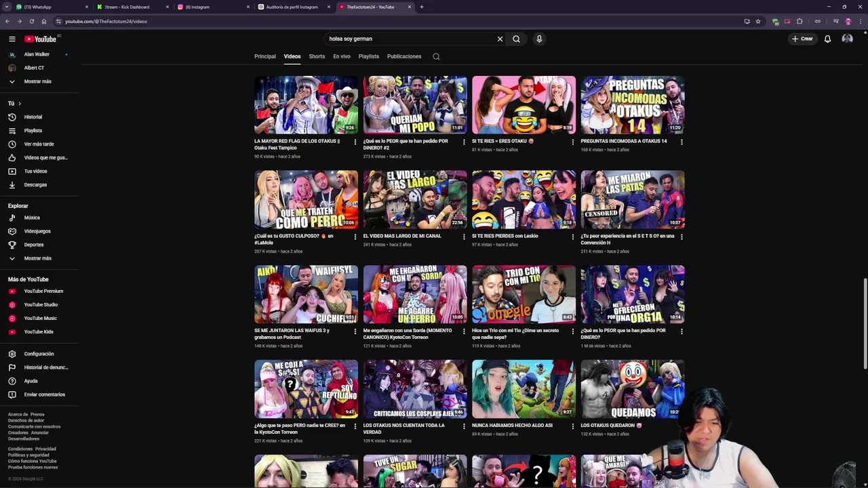Open the account avatar menu
Viewport: 868px width, 488px height.
[847, 39]
